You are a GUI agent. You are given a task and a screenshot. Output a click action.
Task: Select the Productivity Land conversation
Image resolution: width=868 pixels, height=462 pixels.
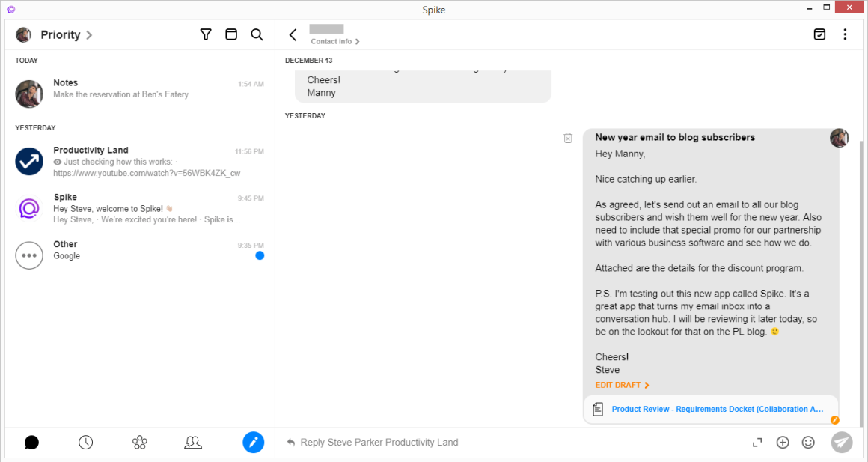click(138, 161)
